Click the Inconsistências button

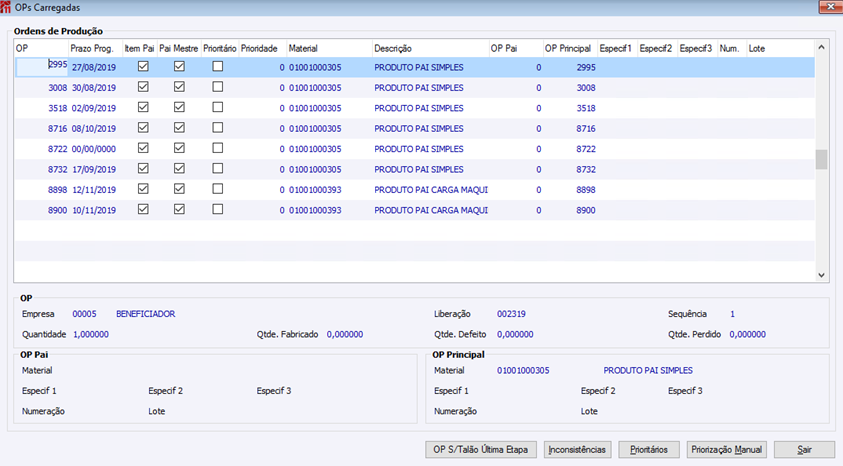pyautogui.click(x=577, y=450)
